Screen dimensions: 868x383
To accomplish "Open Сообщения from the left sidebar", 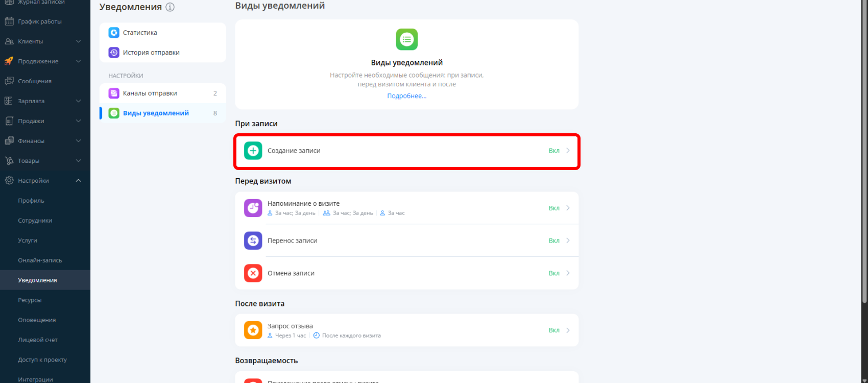I will [35, 81].
